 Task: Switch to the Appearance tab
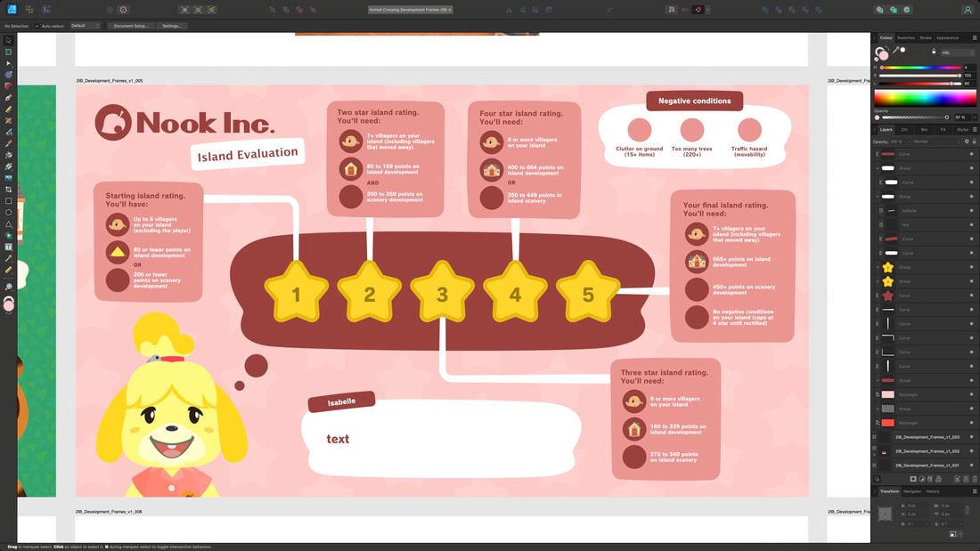(x=948, y=38)
